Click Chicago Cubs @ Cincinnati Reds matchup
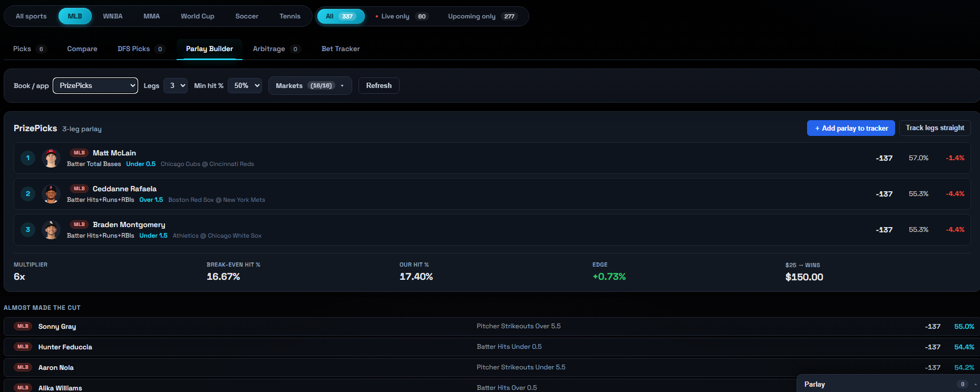 (207, 164)
